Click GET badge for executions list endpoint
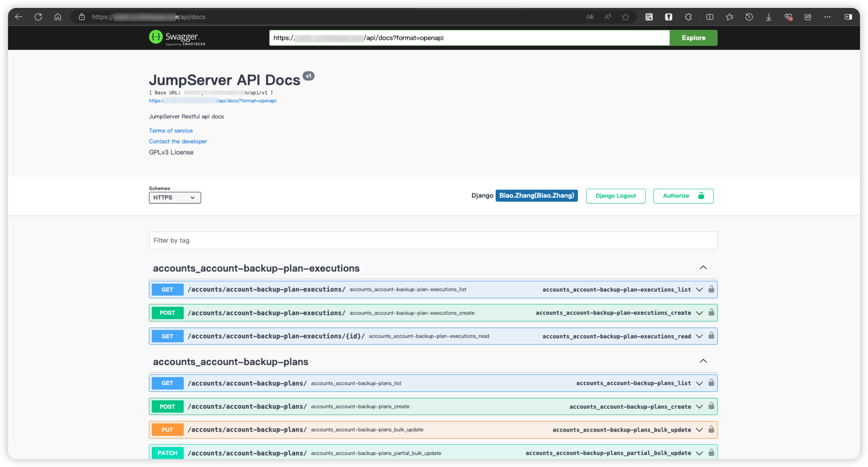This screenshot has height=467, width=868. tap(167, 290)
